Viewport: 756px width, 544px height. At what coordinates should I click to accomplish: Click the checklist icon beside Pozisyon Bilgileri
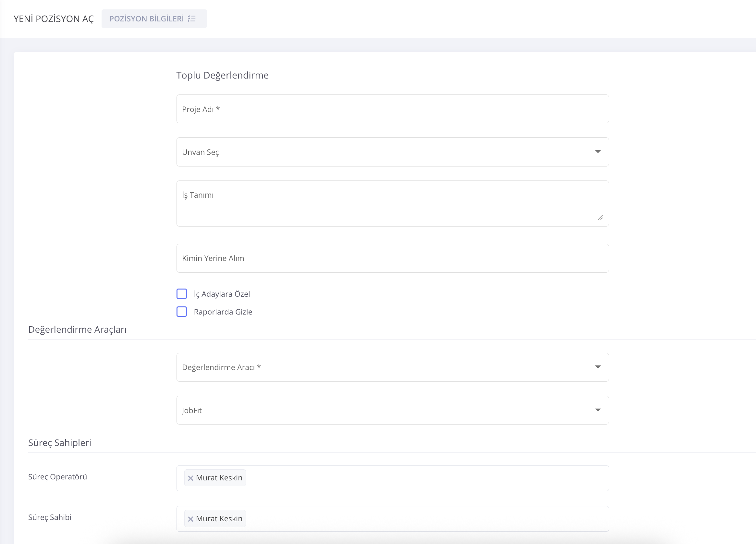click(x=192, y=19)
